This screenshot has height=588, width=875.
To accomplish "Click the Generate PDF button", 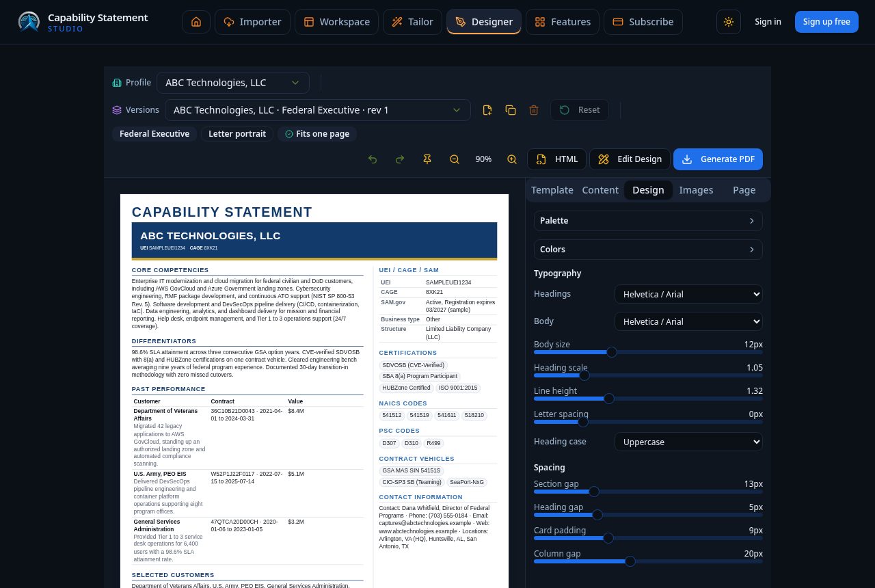I will [x=718, y=159].
